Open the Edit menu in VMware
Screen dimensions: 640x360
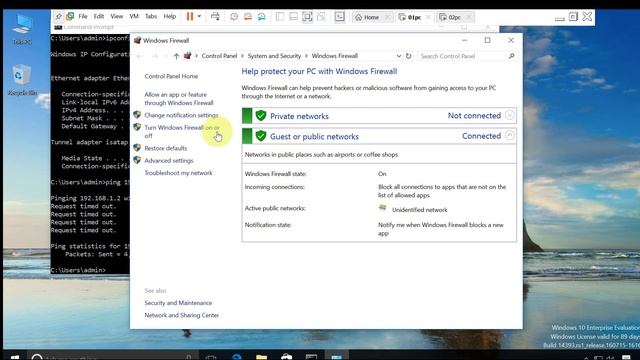pos(99,16)
